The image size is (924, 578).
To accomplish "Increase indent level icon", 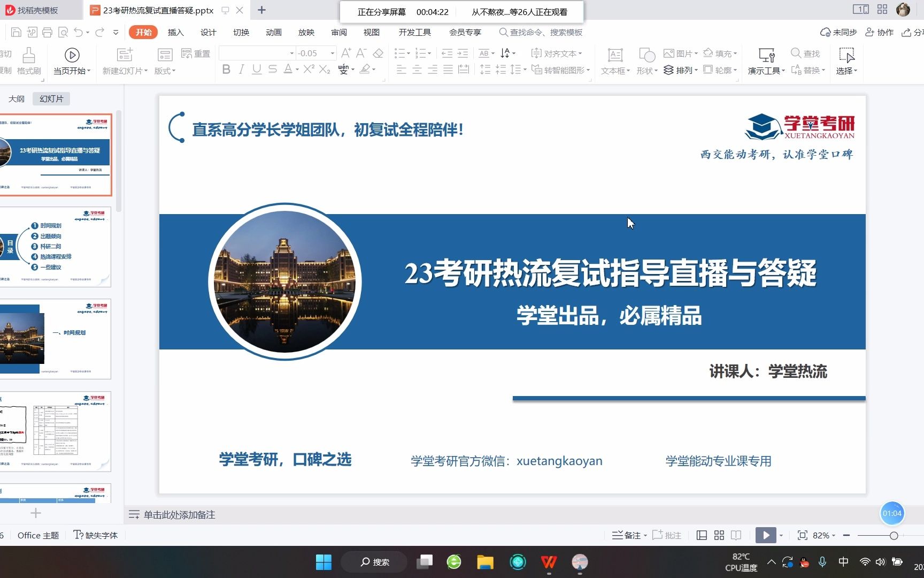I will coord(463,53).
